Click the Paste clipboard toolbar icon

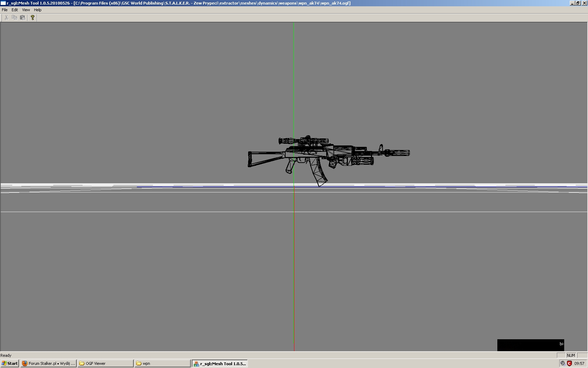coord(23,18)
